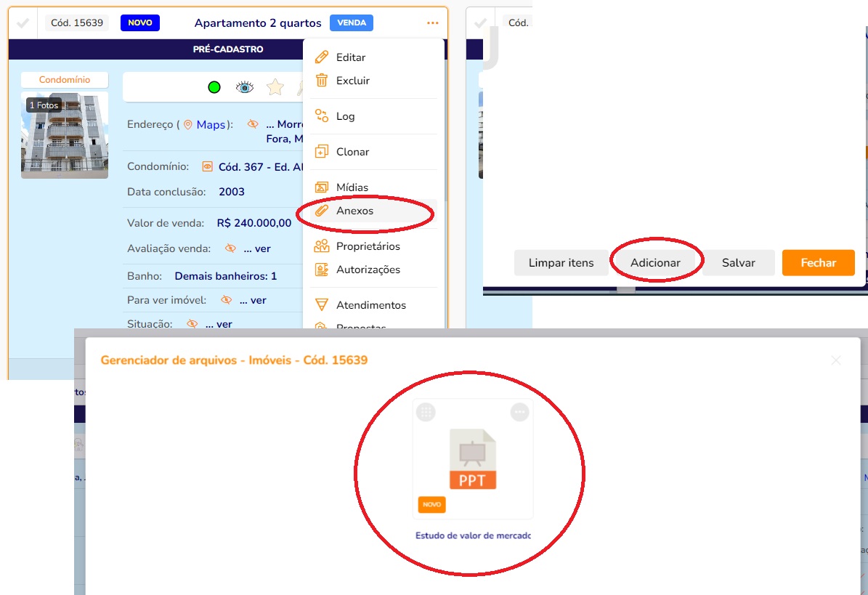
Task: Select Clonar in the context menu
Action: tap(352, 152)
